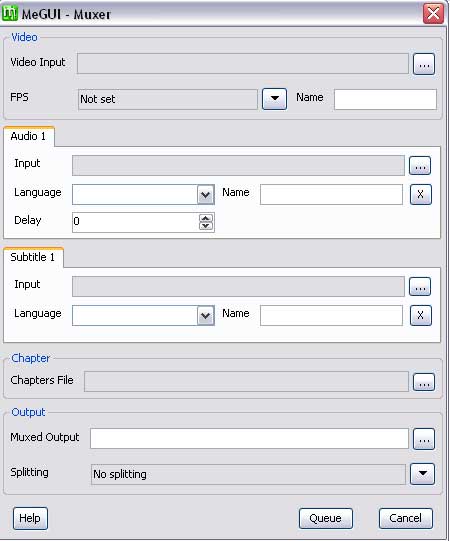Image resolution: width=450 pixels, height=541 pixels.
Task: Open the Splitting options dropdown
Action: (422, 474)
